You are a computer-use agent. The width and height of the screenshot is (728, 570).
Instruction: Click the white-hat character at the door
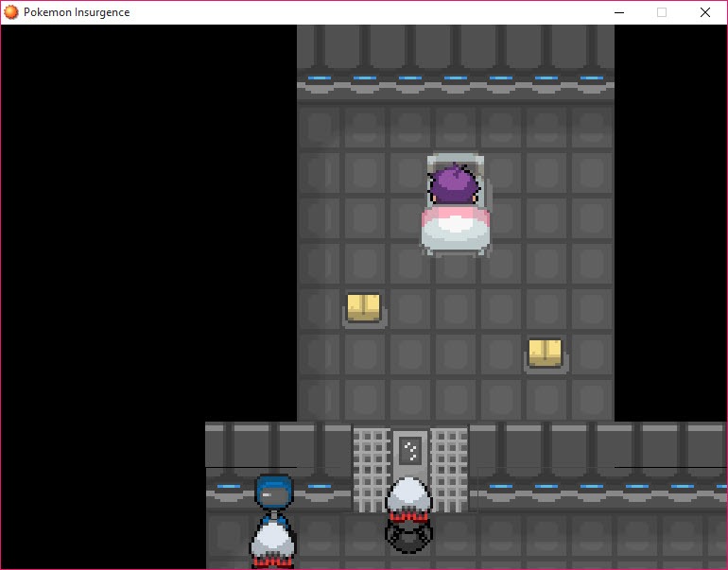409,514
